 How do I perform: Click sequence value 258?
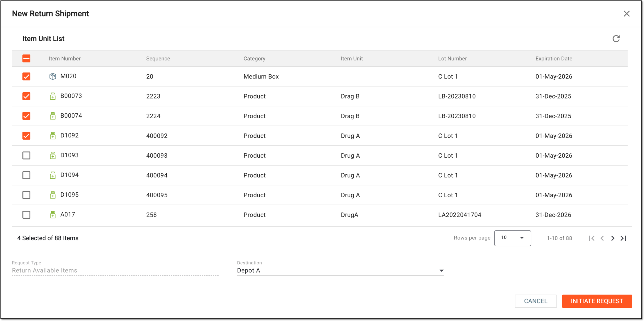point(151,215)
